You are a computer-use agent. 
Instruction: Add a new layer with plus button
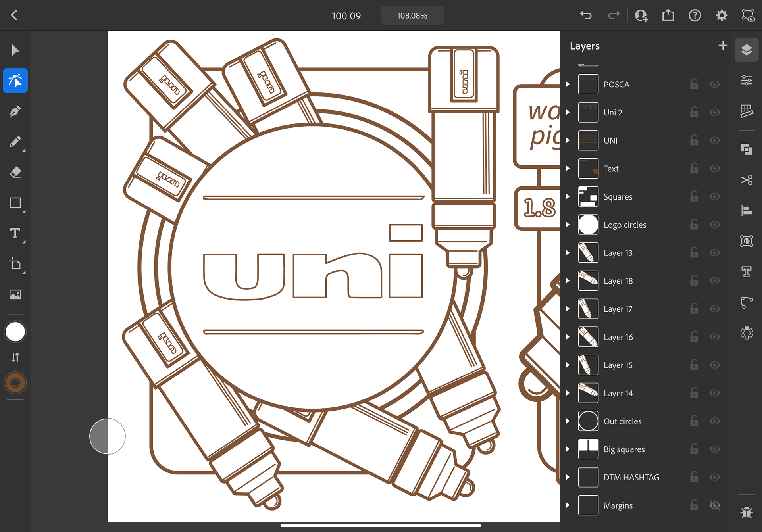pyautogui.click(x=723, y=46)
